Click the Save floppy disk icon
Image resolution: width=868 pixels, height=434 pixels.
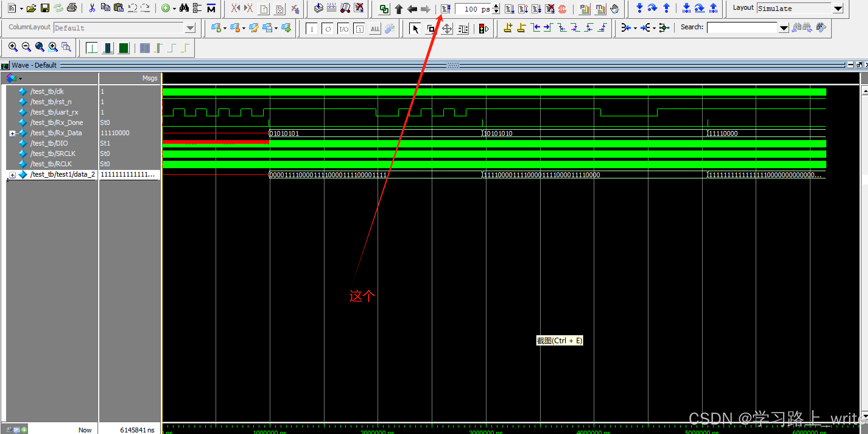click(45, 8)
